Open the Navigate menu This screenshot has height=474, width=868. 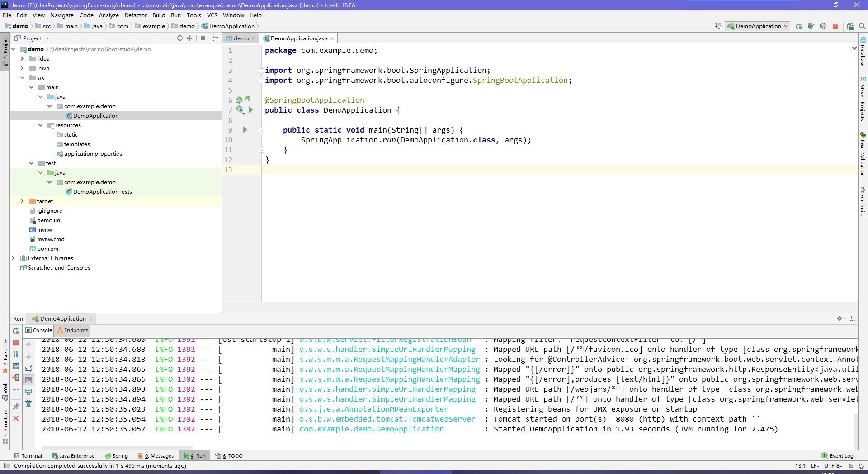click(61, 15)
